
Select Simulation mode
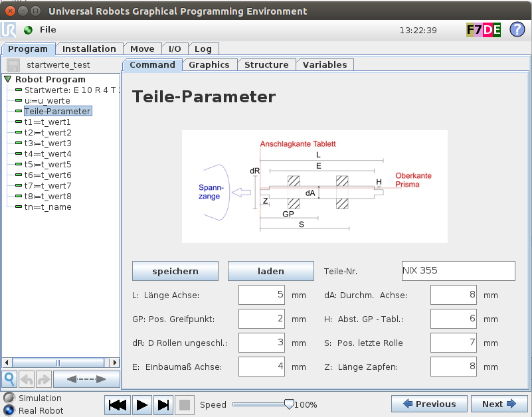point(9,397)
